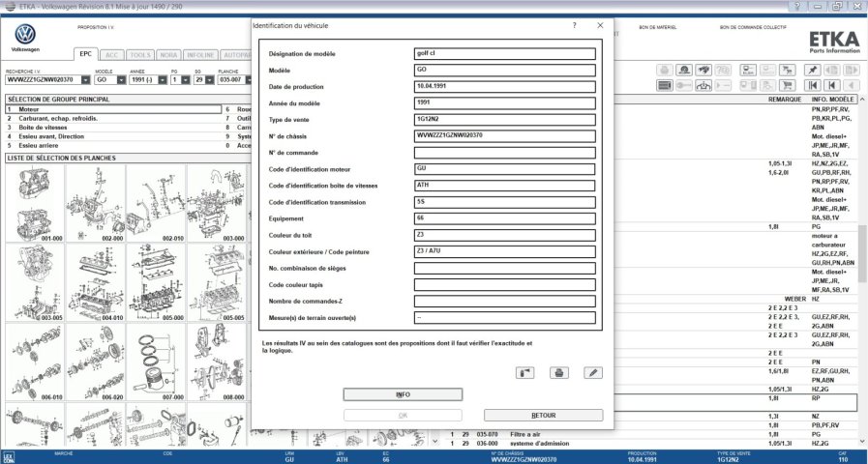The image size is (868, 464).
Task: Switch to the NORA tab
Action: (x=168, y=55)
